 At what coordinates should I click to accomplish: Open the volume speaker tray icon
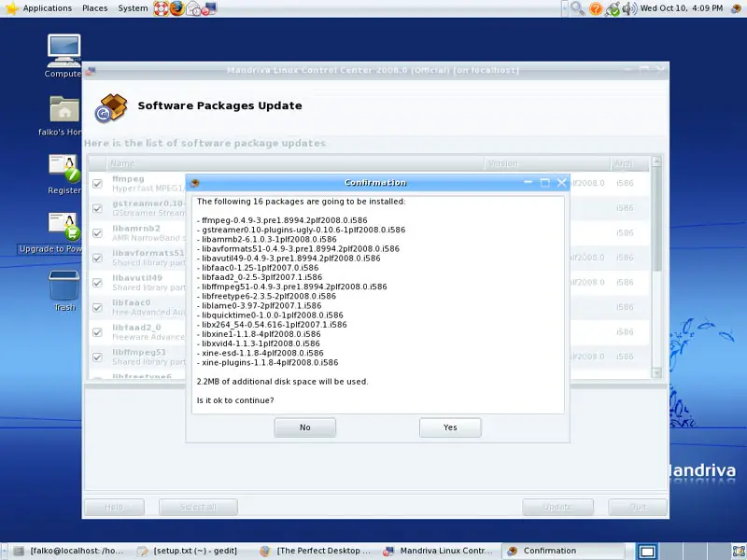(629, 8)
